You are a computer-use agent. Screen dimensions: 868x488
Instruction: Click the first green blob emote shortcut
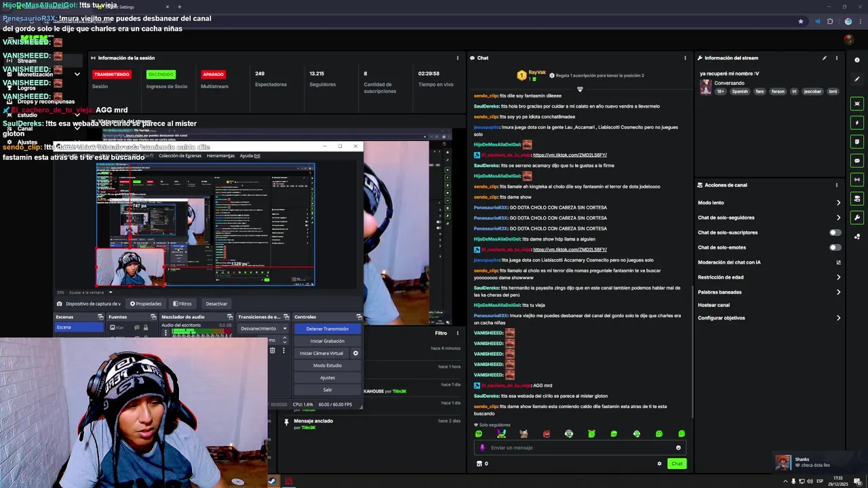[479, 434]
